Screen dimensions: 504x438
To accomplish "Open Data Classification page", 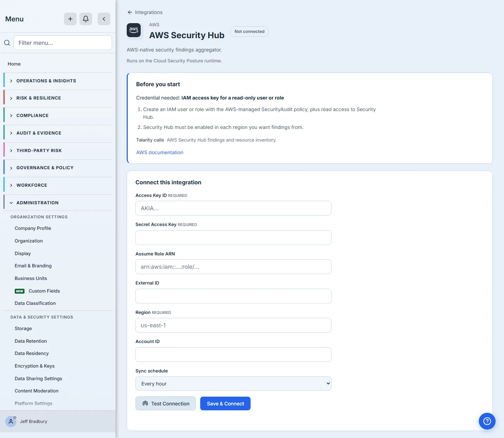I will coord(35,303).
